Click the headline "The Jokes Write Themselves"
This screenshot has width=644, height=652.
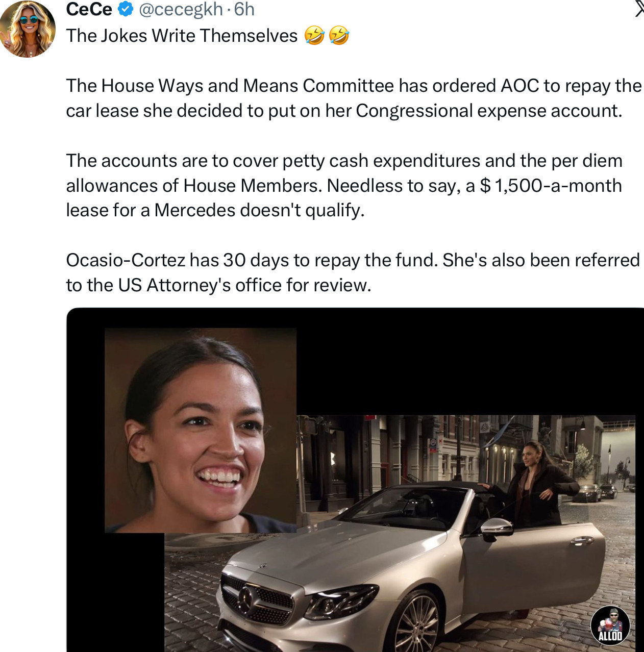tap(182, 36)
